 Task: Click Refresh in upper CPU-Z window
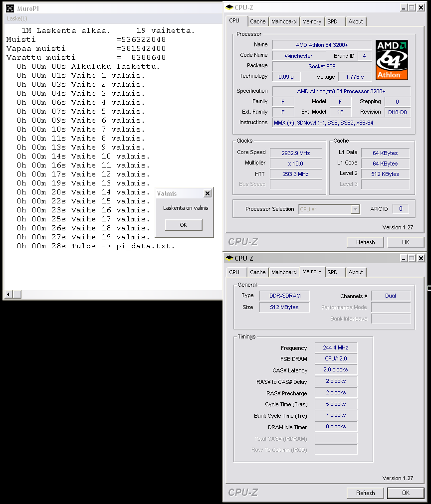click(365, 242)
